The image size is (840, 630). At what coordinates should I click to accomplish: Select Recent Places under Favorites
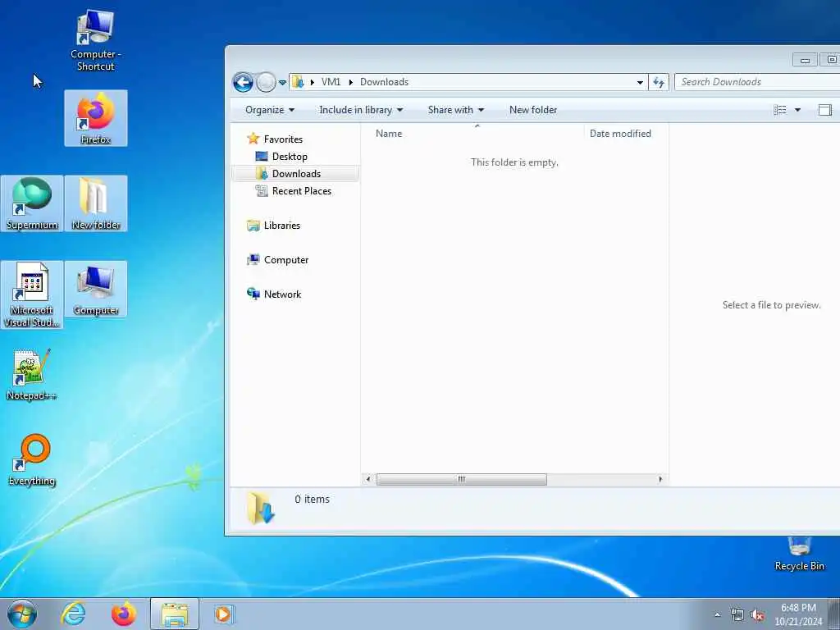(x=302, y=190)
